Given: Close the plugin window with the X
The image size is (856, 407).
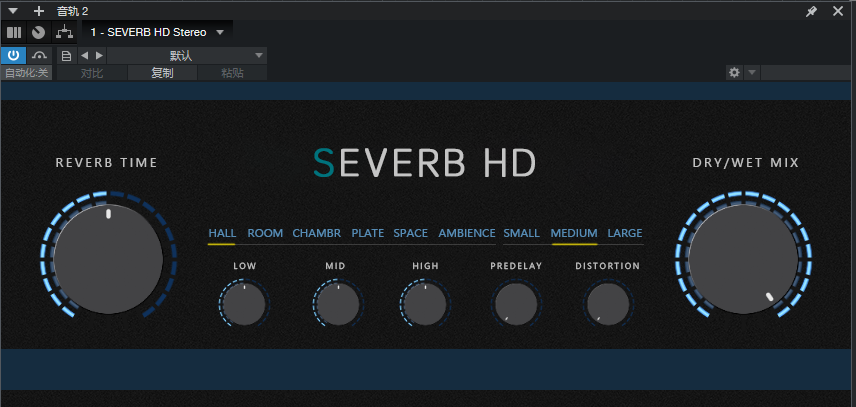Looking at the screenshot, I should 837,11.
